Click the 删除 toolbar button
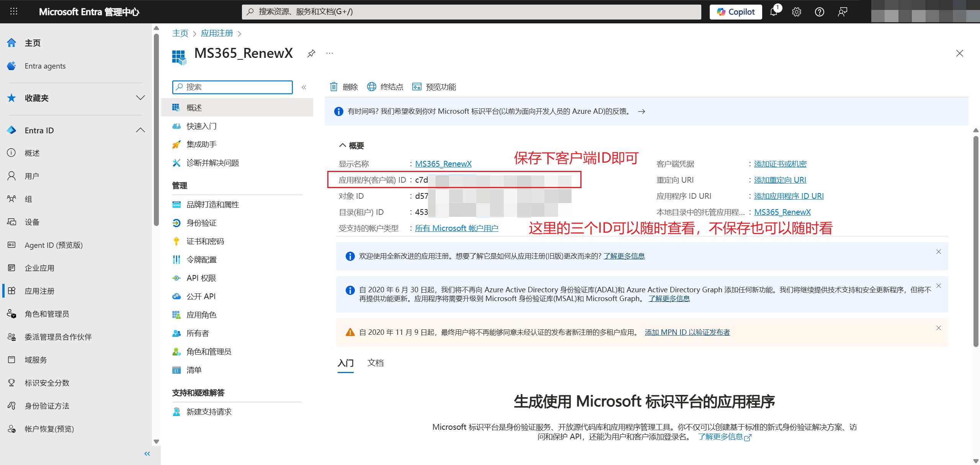 point(344,87)
